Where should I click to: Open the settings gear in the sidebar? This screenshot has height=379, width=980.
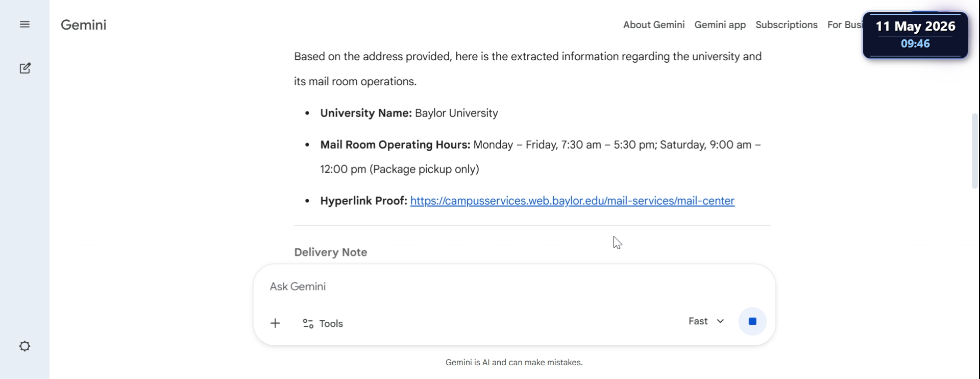tap(24, 346)
